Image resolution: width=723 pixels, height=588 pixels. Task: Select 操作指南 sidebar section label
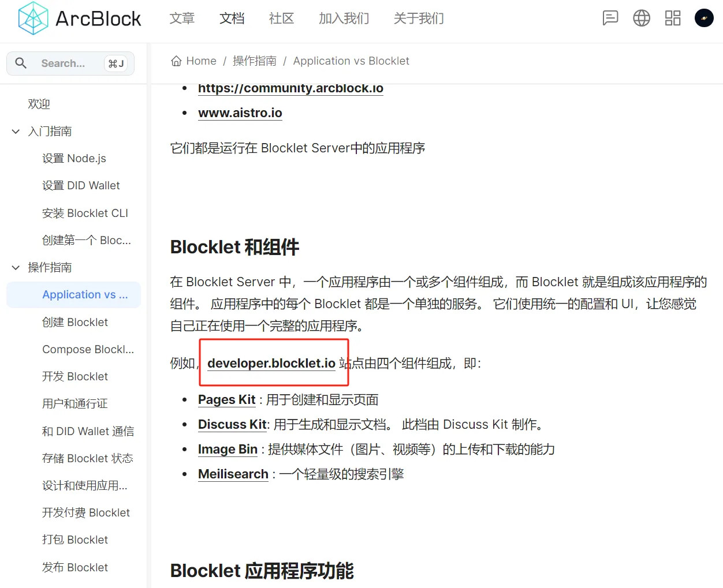[50, 268]
